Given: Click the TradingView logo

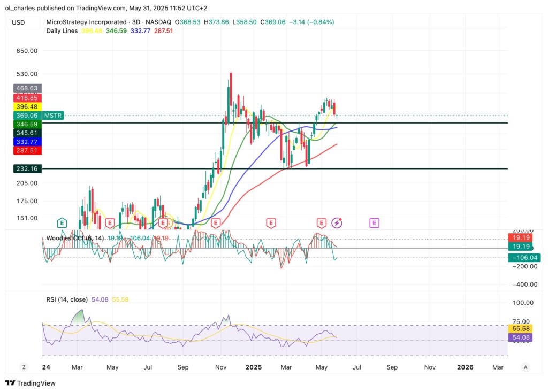Looking at the screenshot, I should 31,383.
